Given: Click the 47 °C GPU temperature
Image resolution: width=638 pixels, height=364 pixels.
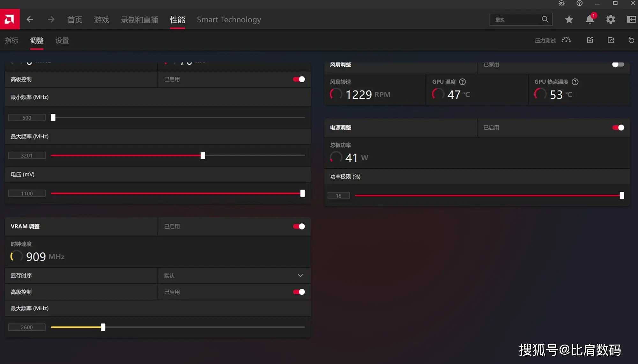Looking at the screenshot, I should click(x=458, y=95).
